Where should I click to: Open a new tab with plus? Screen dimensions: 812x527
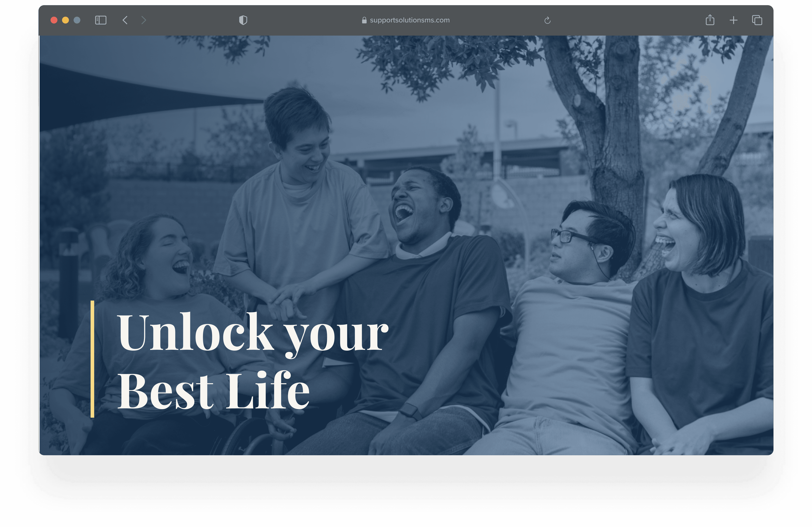coord(733,20)
